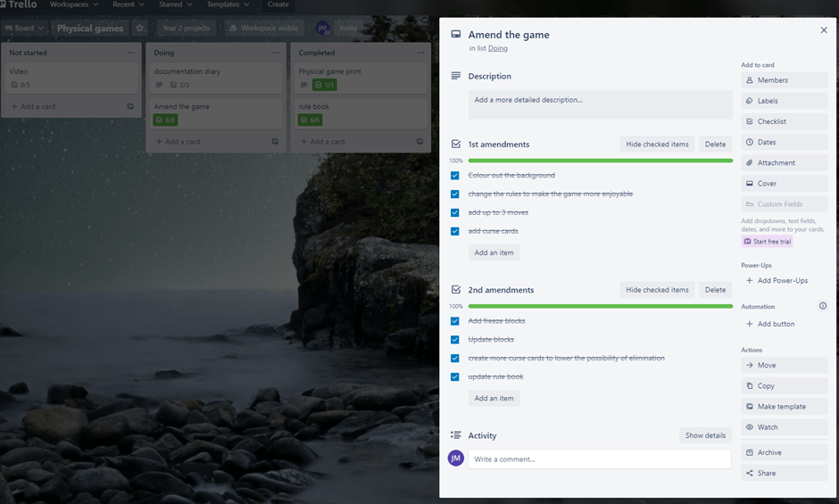Delete the 1st amendments checklist

(x=715, y=145)
